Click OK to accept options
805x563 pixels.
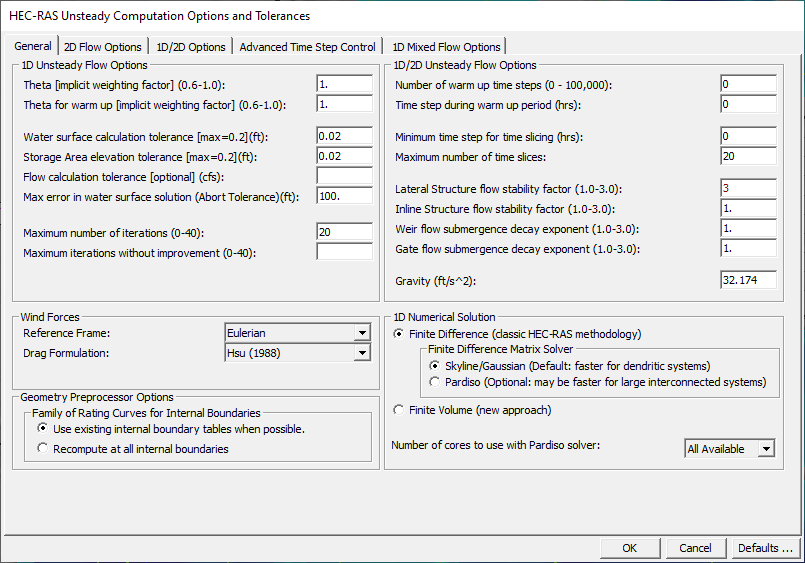point(630,548)
